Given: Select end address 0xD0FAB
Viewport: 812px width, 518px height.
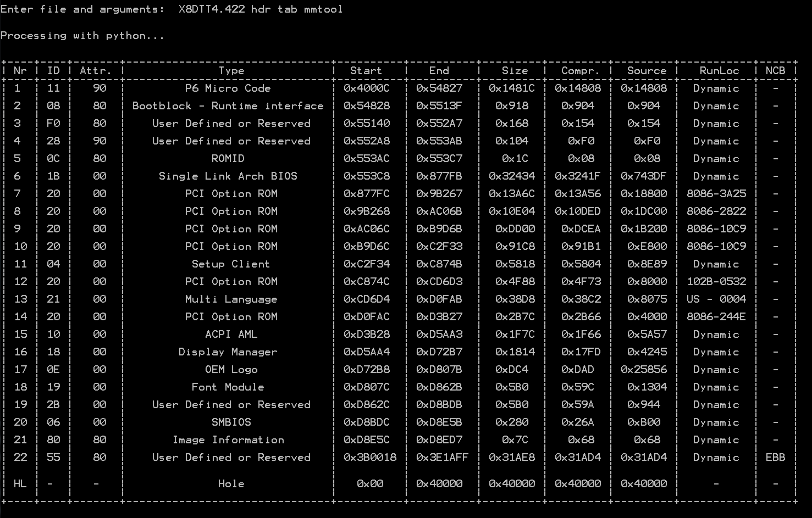Looking at the screenshot, I should [439, 299].
